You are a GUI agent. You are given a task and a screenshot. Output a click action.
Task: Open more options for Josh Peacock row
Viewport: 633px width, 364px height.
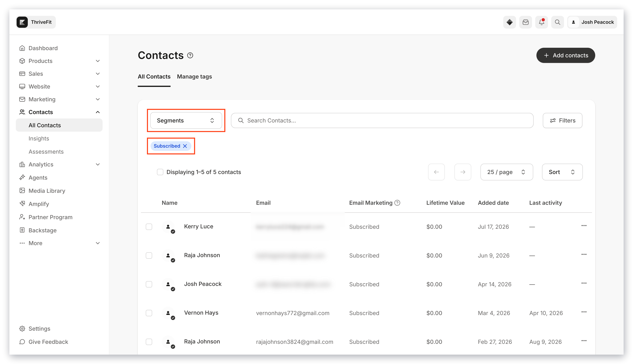(x=584, y=283)
